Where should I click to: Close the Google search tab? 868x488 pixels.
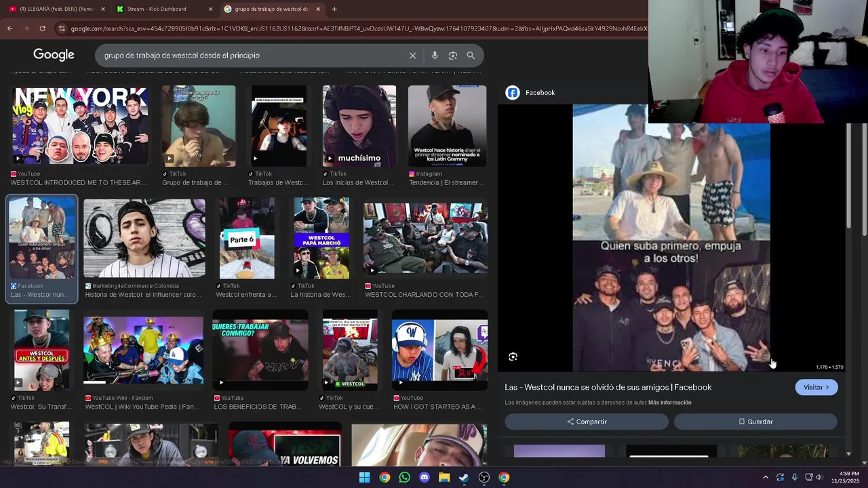click(317, 9)
